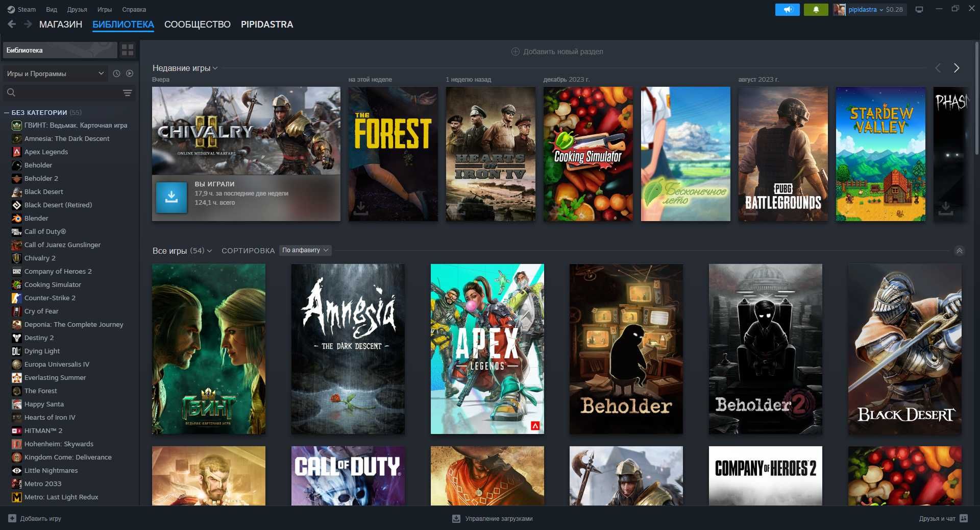This screenshot has width=980, height=530.
Task: Open Hearts of Iron IV recent cover
Action: (x=491, y=154)
